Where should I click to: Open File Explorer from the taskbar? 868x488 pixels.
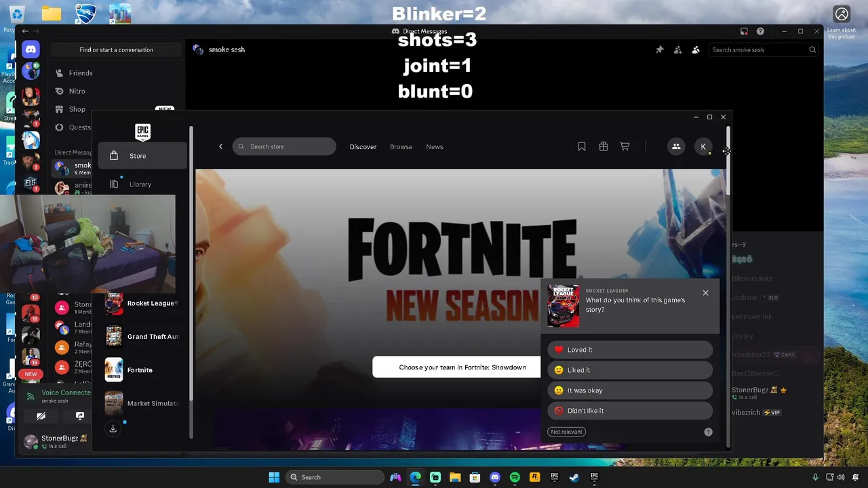pos(455,477)
